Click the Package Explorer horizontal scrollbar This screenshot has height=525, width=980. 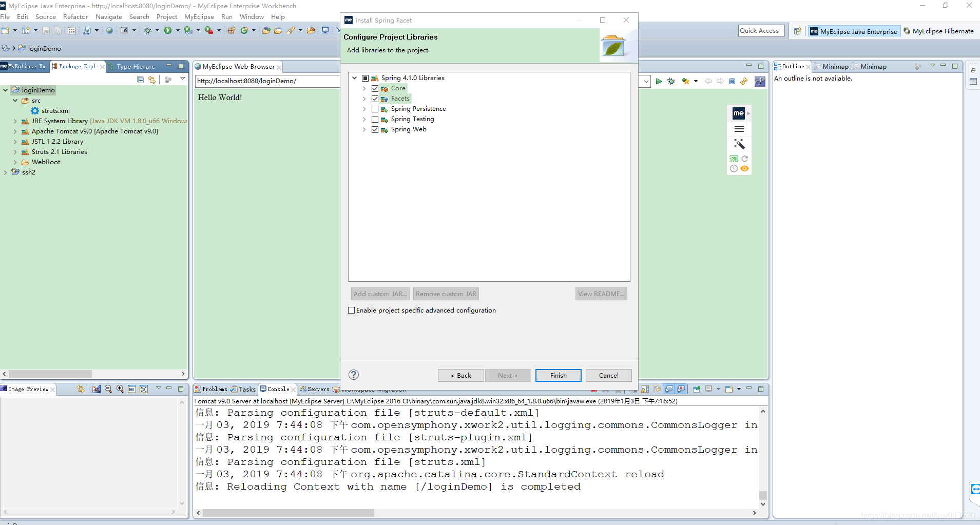pyautogui.click(x=50, y=374)
